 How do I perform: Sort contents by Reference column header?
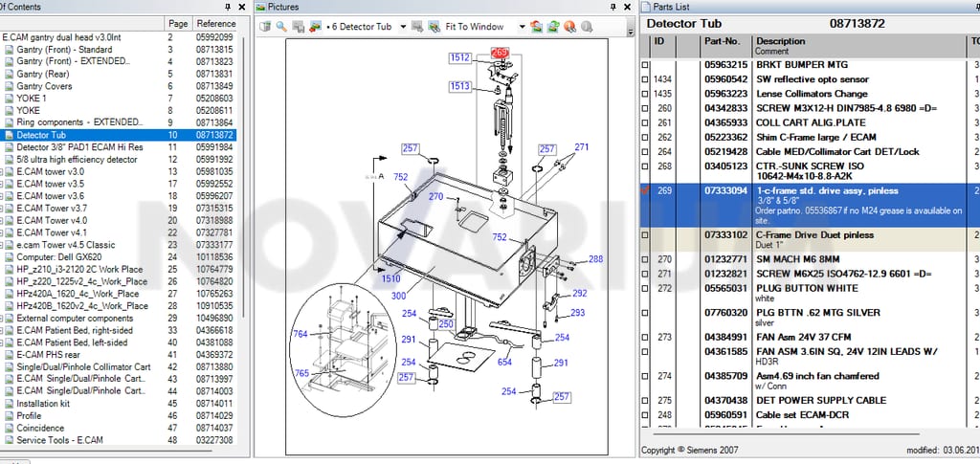pos(216,24)
